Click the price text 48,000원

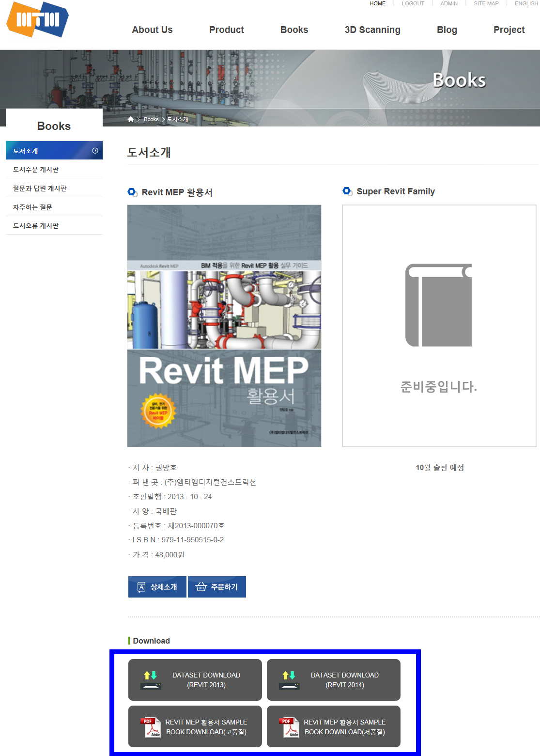pos(170,555)
